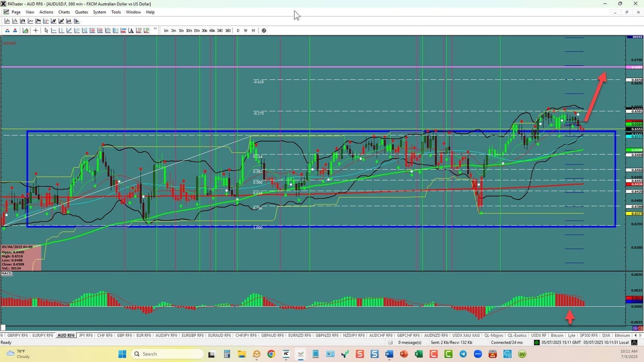The width and height of the screenshot is (644, 362).
Task: Switch to 5m timeframe
Action: point(181,30)
